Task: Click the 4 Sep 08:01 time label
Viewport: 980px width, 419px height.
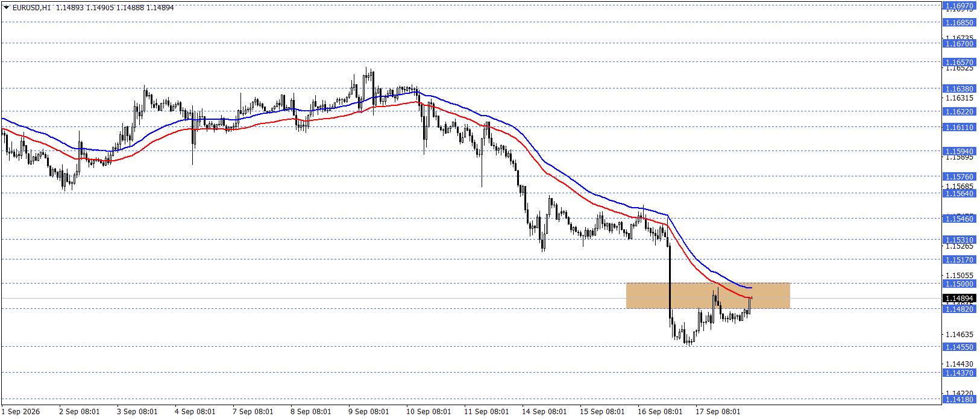Action: (x=195, y=412)
